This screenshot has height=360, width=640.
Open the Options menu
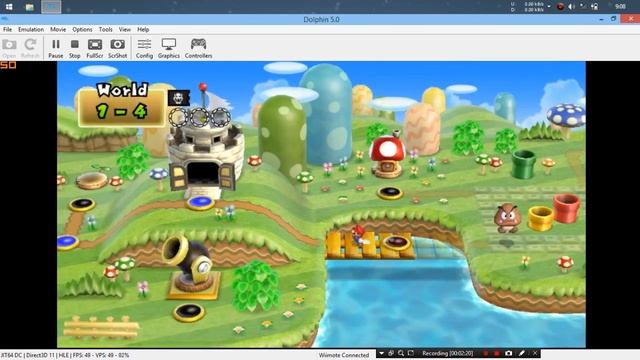click(x=82, y=29)
